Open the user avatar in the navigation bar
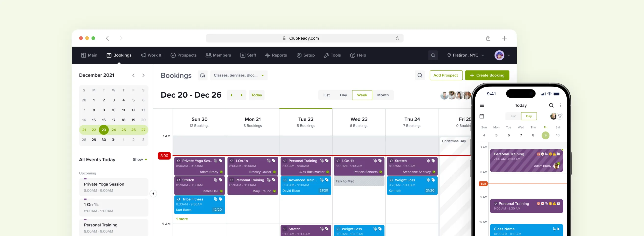Viewport: 644px width, 236px height. (499, 55)
